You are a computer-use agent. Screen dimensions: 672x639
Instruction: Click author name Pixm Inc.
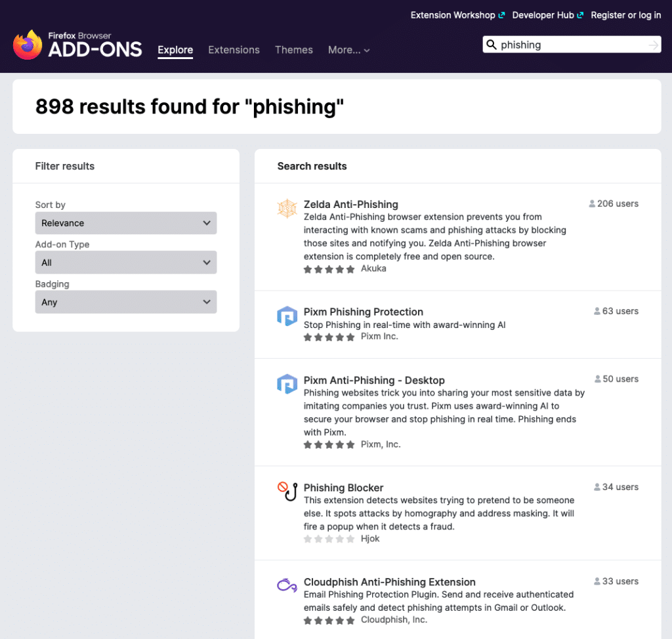point(379,337)
